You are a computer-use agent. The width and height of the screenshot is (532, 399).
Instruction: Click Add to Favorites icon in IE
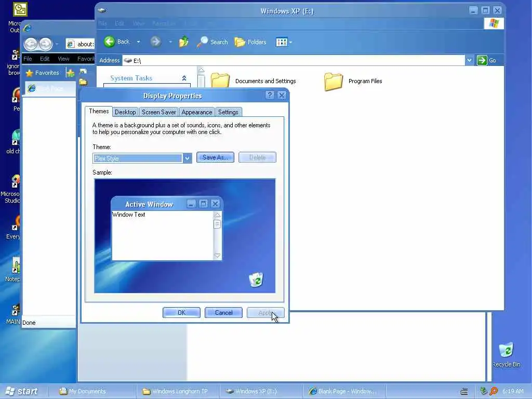[70, 73]
